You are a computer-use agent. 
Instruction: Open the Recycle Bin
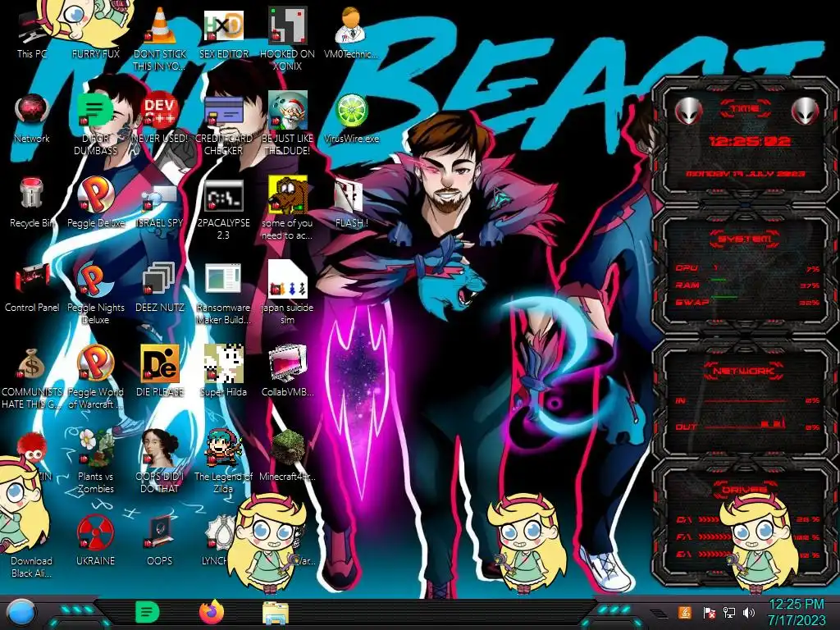tap(32, 203)
